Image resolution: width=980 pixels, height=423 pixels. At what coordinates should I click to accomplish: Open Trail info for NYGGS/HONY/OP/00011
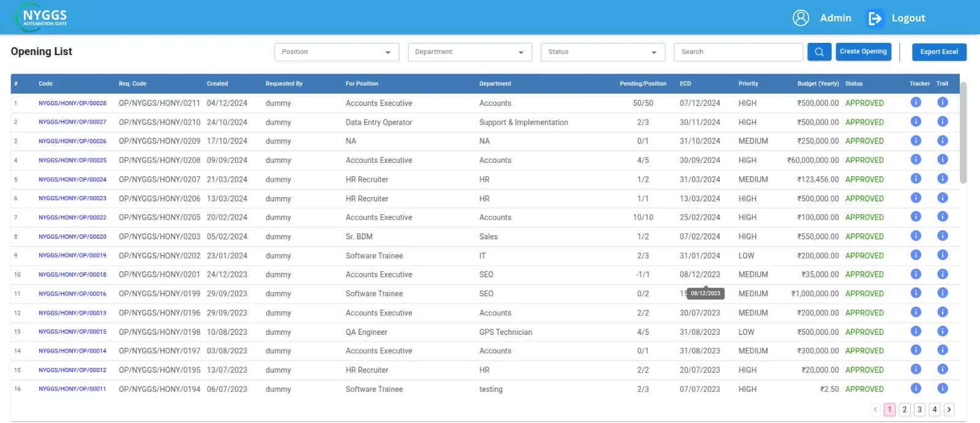click(942, 388)
